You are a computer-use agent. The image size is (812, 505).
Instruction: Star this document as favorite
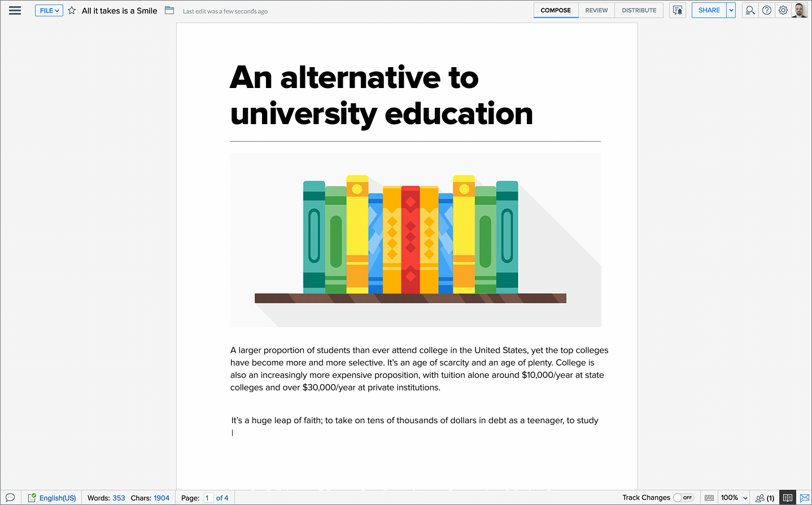click(72, 11)
